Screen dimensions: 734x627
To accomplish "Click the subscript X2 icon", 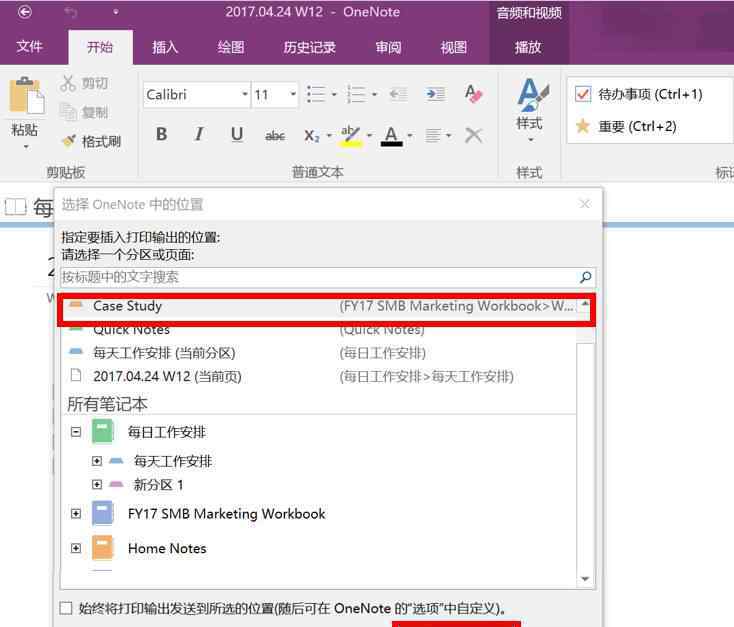I will pyautogui.click(x=311, y=136).
